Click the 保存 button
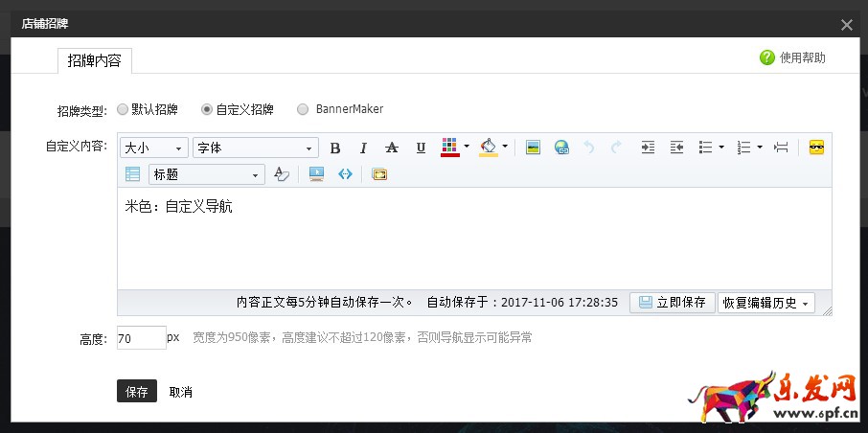This screenshot has width=868, height=433. click(137, 391)
